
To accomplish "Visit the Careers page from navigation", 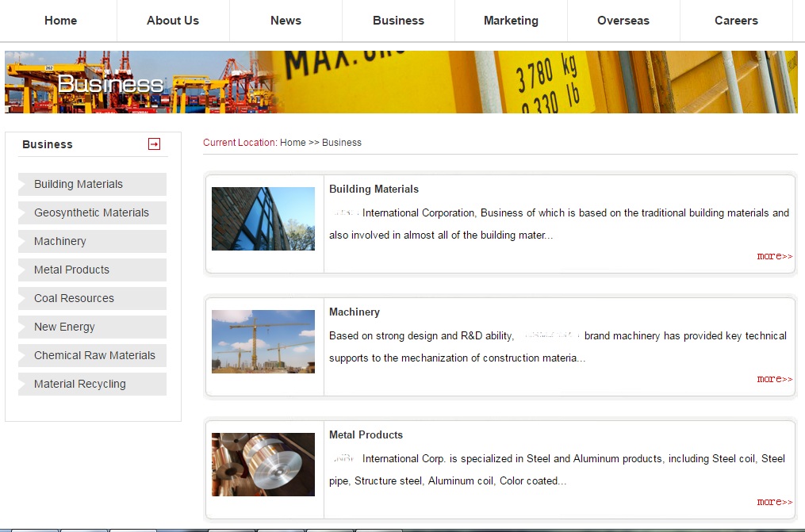I will tap(736, 21).
